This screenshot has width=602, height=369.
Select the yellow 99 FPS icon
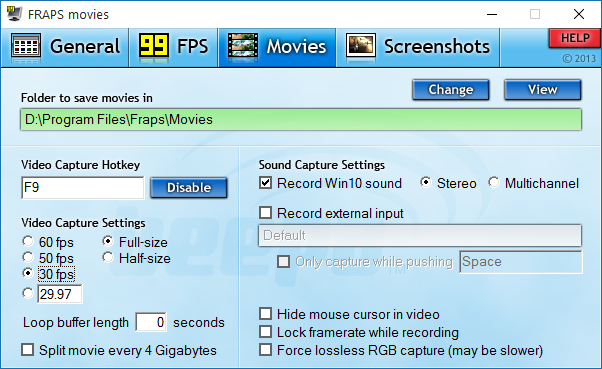coord(154,46)
